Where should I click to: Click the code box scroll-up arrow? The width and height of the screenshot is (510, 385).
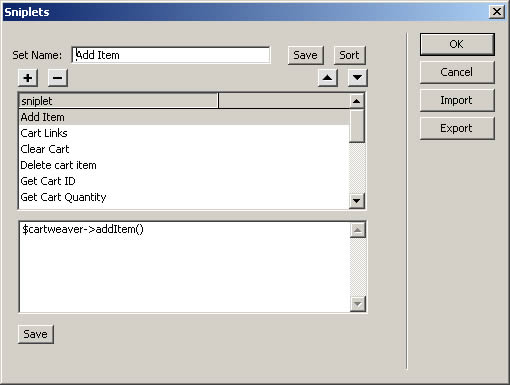[358, 230]
